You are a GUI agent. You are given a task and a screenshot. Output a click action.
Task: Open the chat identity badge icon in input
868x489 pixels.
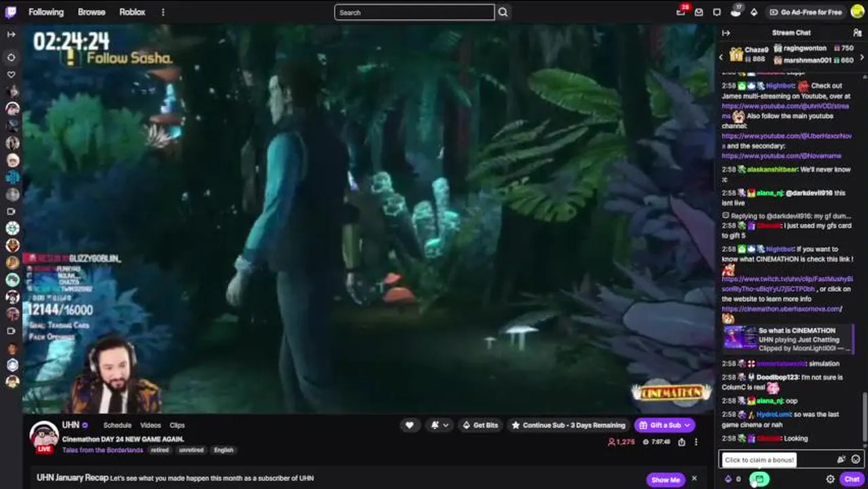coord(841,460)
